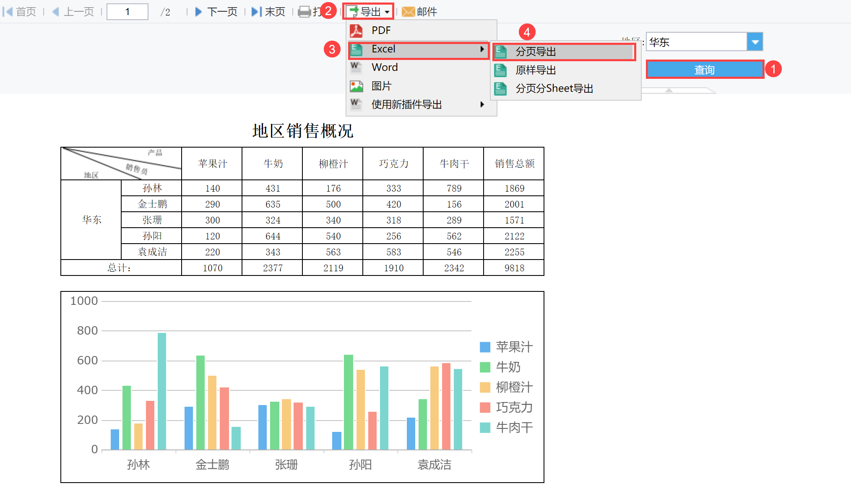This screenshot has height=504, width=851.
Task: Click the previous page arrow icon
Action: click(55, 12)
